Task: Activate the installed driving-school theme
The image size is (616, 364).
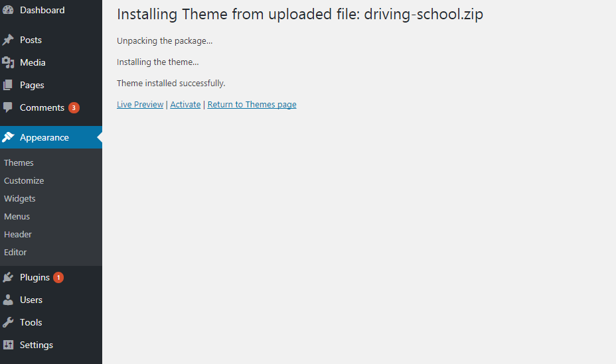Action: [x=185, y=105]
